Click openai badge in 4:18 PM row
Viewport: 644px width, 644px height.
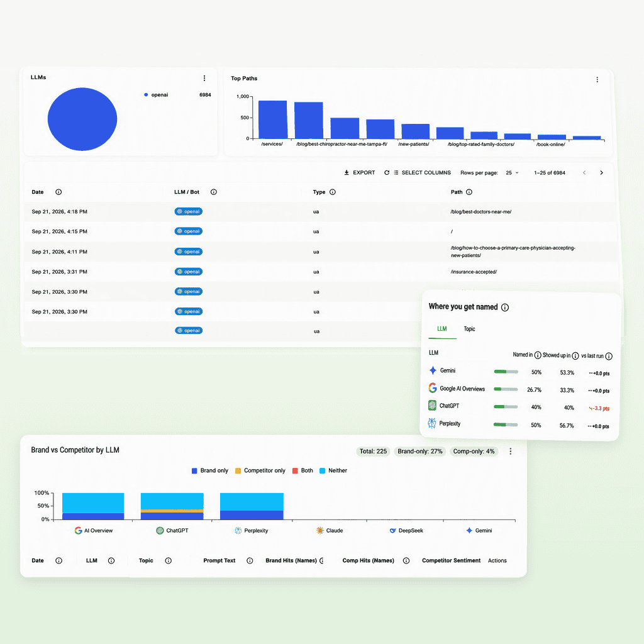point(189,211)
